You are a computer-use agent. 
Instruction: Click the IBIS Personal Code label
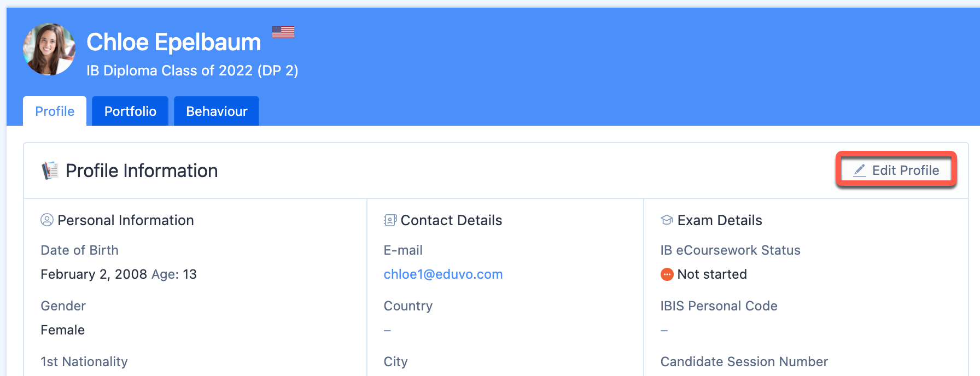click(x=719, y=306)
